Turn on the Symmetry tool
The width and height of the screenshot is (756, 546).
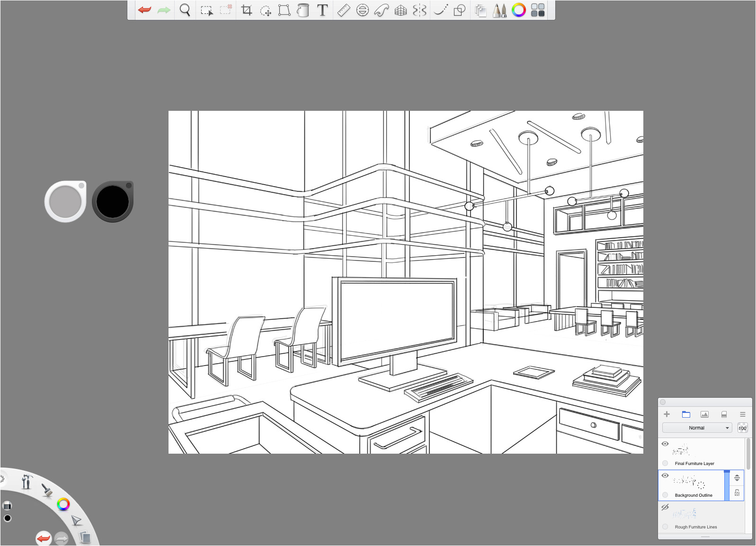click(419, 10)
